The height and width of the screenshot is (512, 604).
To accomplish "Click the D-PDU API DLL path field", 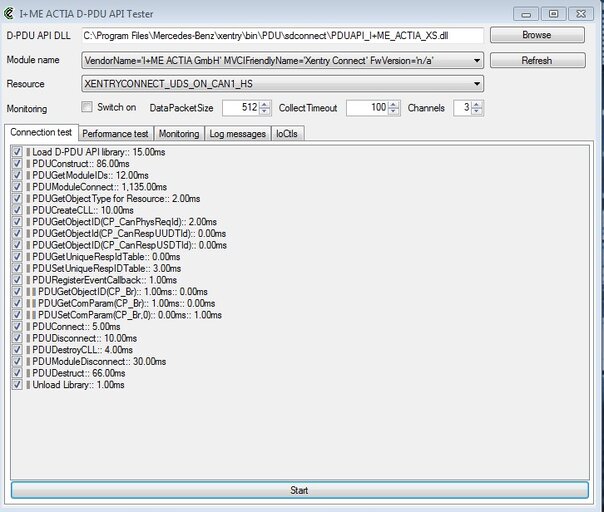I will (x=281, y=35).
